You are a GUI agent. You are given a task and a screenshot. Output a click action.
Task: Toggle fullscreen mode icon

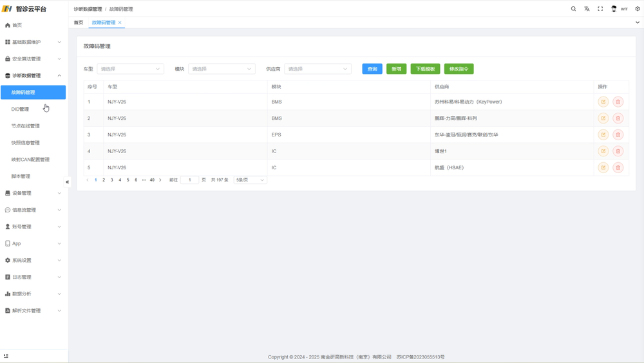pos(600,9)
